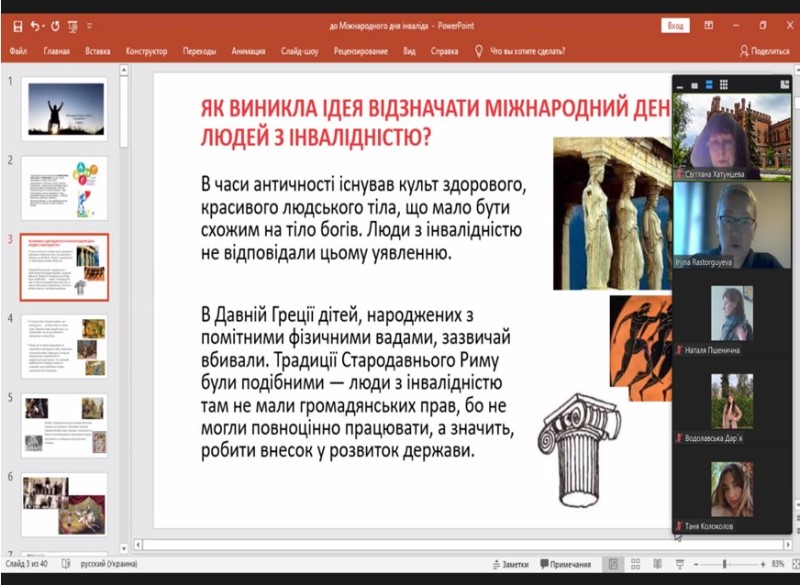This screenshot has width=800, height=585.
Task: Click the Undo arrow icon
Action: pyautogui.click(x=34, y=26)
